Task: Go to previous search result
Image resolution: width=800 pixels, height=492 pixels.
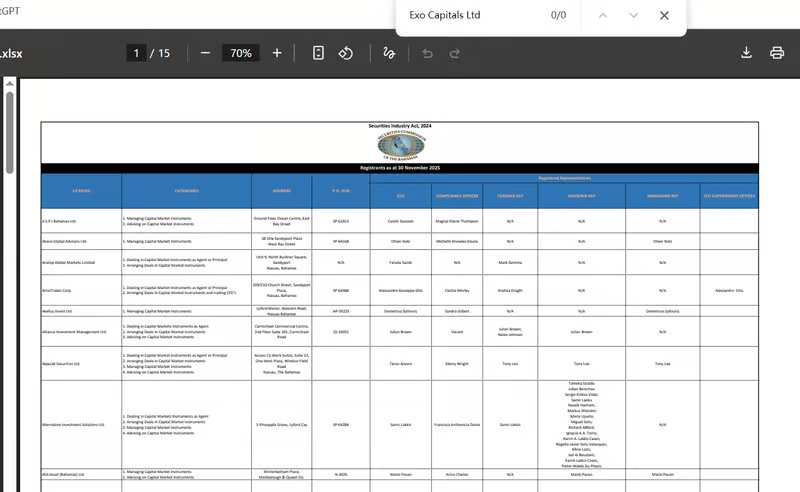Action: 602,16
